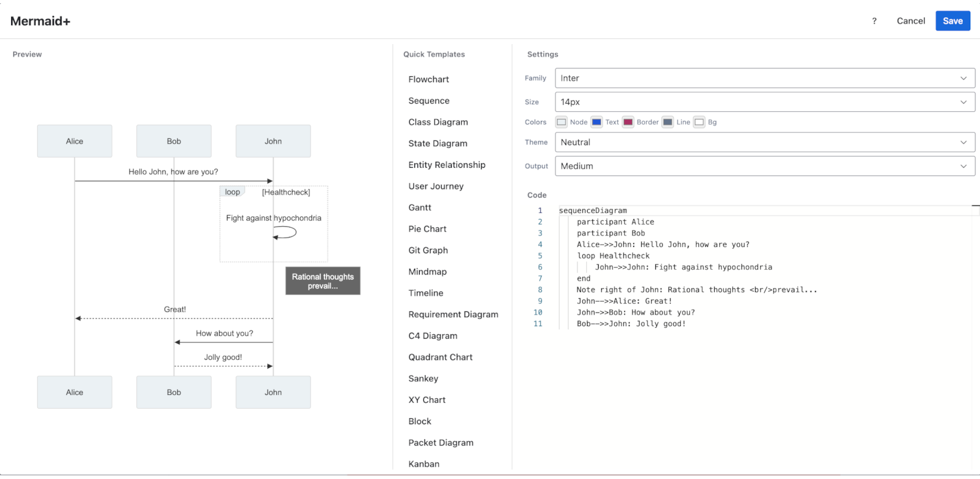Image resolution: width=980 pixels, height=479 pixels.
Task: Click the Mermaid+ logo
Action: point(40,21)
